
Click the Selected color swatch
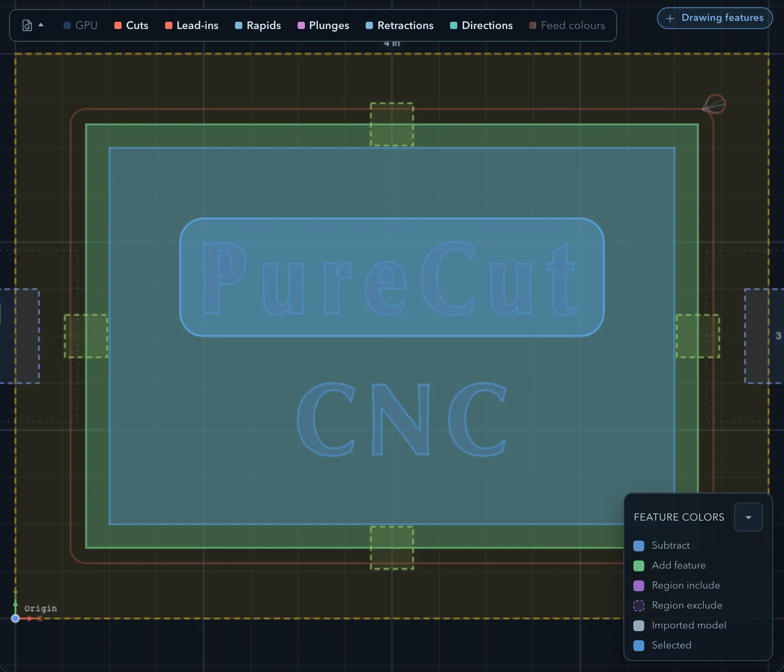(639, 645)
